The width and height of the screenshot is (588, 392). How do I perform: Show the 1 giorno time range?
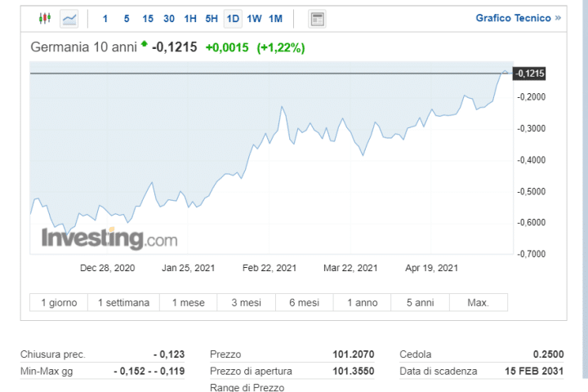click(x=59, y=303)
